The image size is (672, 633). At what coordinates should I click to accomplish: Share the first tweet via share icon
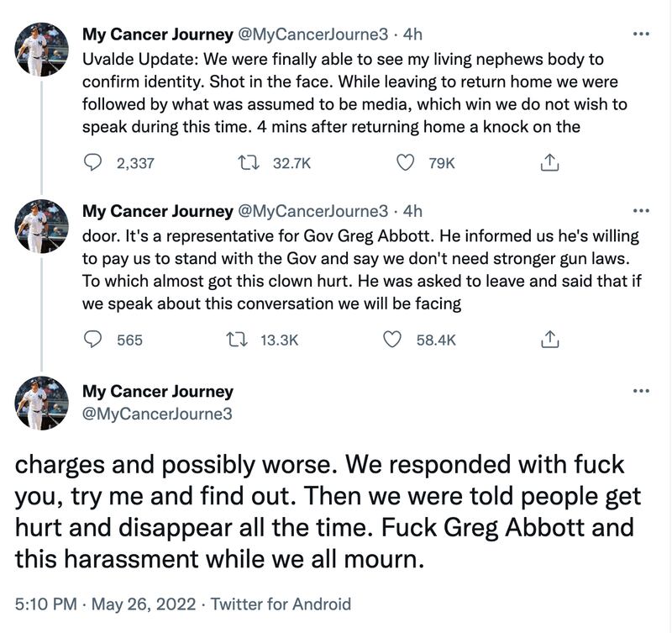[549, 163]
